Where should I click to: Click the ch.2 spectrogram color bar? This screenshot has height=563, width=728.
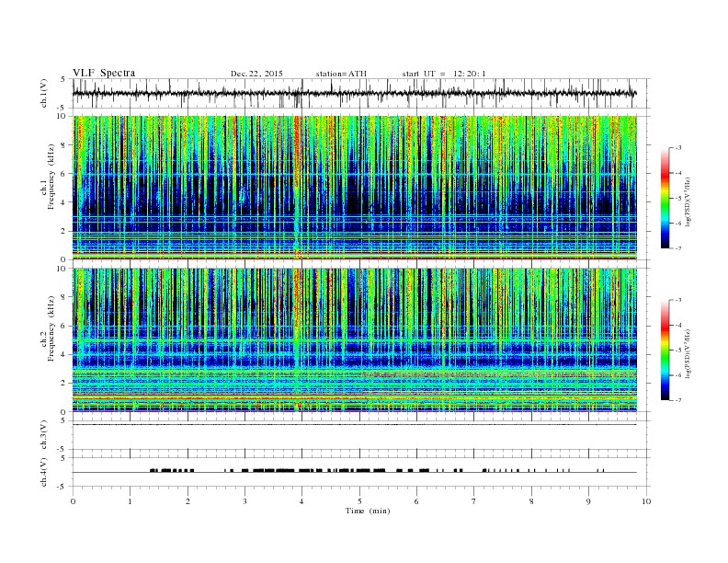click(665, 350)
